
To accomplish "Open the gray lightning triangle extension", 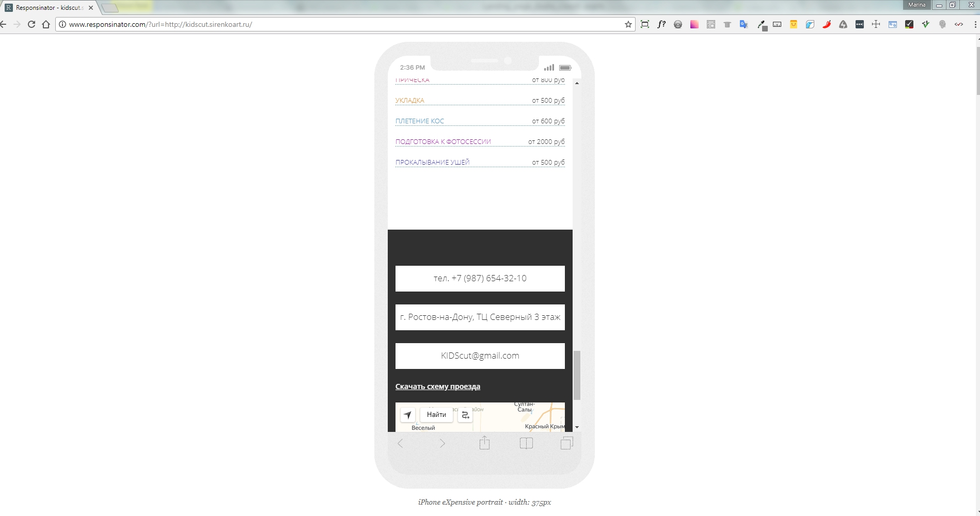I will (x=843, y=24).
